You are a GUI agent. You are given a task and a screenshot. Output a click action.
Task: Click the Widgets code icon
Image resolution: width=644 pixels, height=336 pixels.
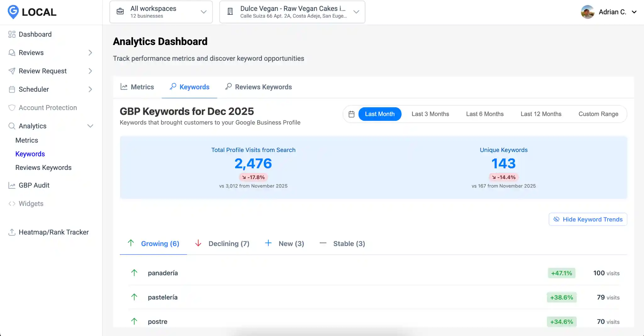point(12,204)
